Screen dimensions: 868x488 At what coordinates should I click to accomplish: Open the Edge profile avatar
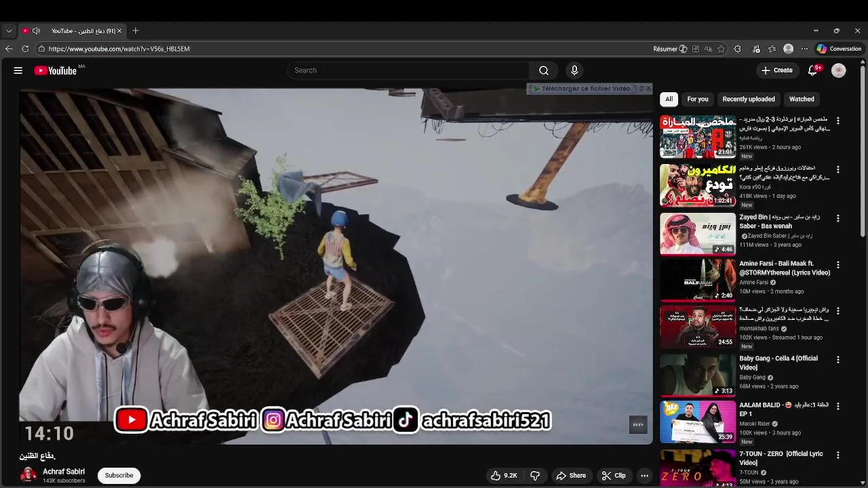click(x=788, y=49)
